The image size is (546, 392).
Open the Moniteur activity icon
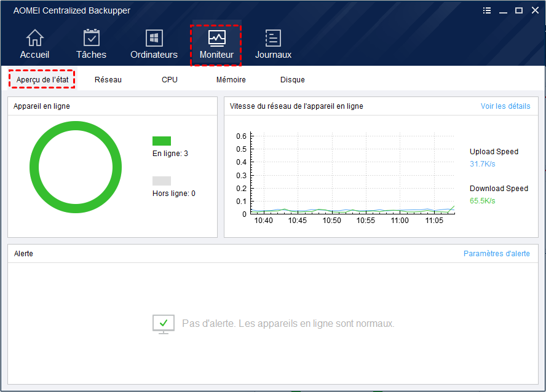[216, 38]
